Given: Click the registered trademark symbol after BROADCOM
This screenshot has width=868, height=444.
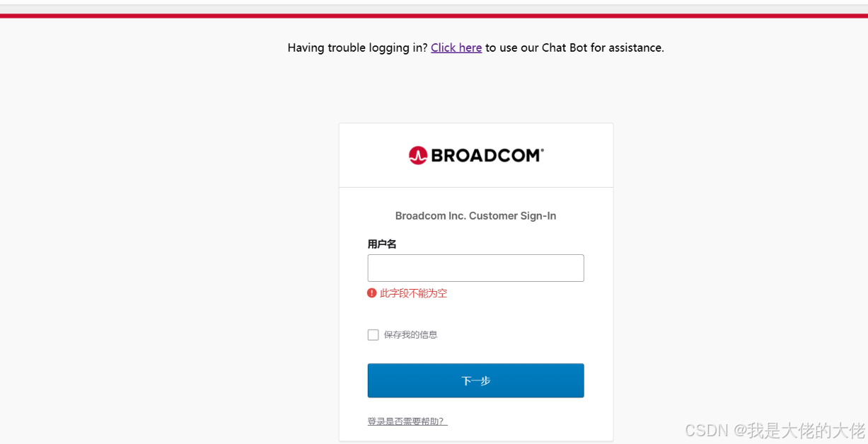Looking at the screenshot, I should pyautogui.click(x=542, y=150).
